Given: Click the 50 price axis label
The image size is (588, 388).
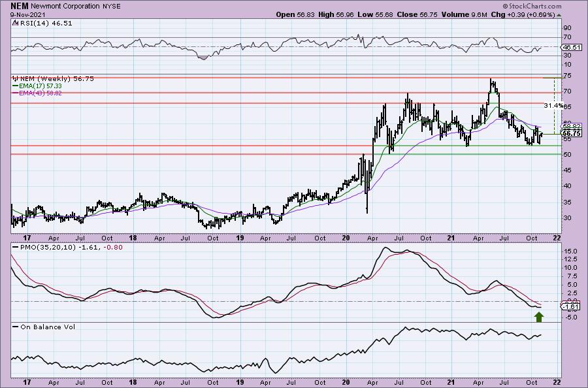Looking at the screenshot, I should point(567,154).
